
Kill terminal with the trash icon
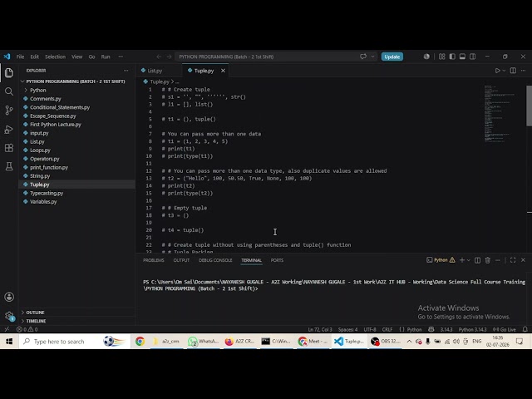(x=488, y=260)
